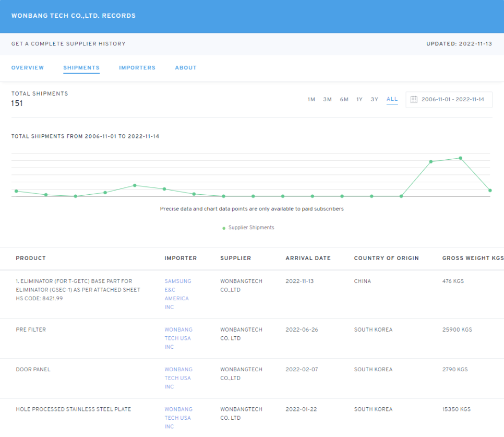
Task: Click the WONBANG TECH CO.,LTD. RECORDS heading
Action: pyautogui.click(x=74, y=16)
